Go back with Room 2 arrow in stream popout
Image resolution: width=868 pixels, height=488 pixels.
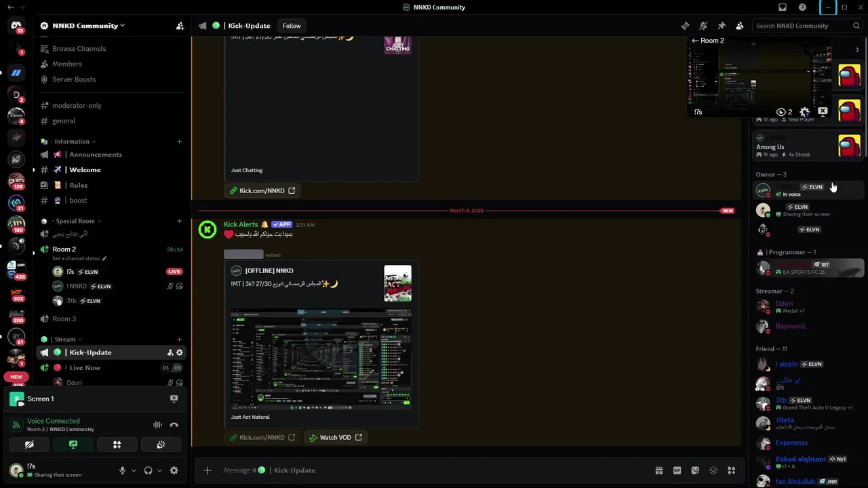[694, 41]
